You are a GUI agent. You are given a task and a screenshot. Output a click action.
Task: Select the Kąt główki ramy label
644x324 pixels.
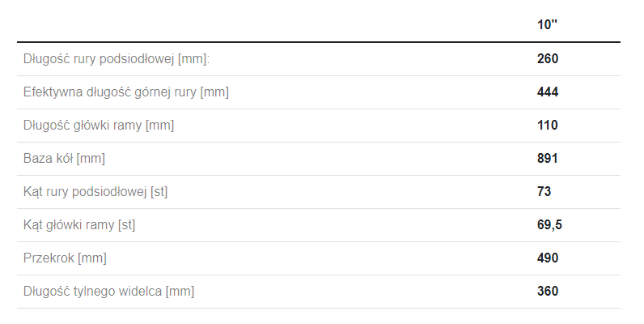[x=79, y=225]
